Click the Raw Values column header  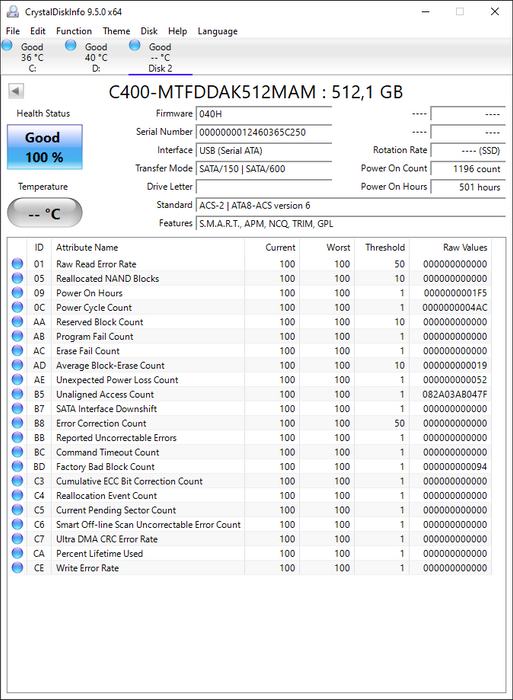[x=450, y=247]
